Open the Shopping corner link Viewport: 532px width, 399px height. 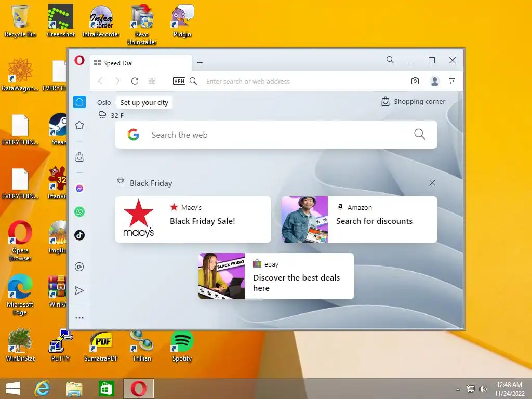[414, 101]
